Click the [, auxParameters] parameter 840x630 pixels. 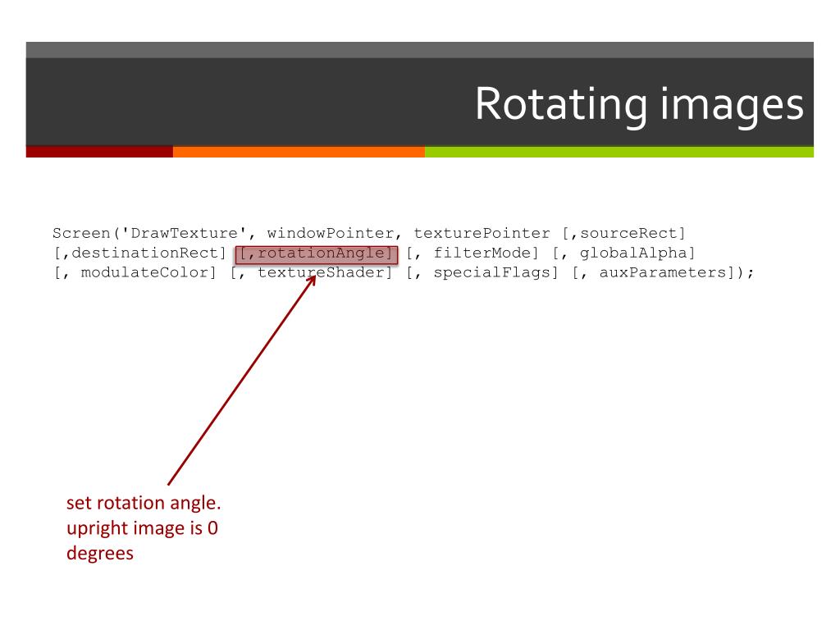653,272
